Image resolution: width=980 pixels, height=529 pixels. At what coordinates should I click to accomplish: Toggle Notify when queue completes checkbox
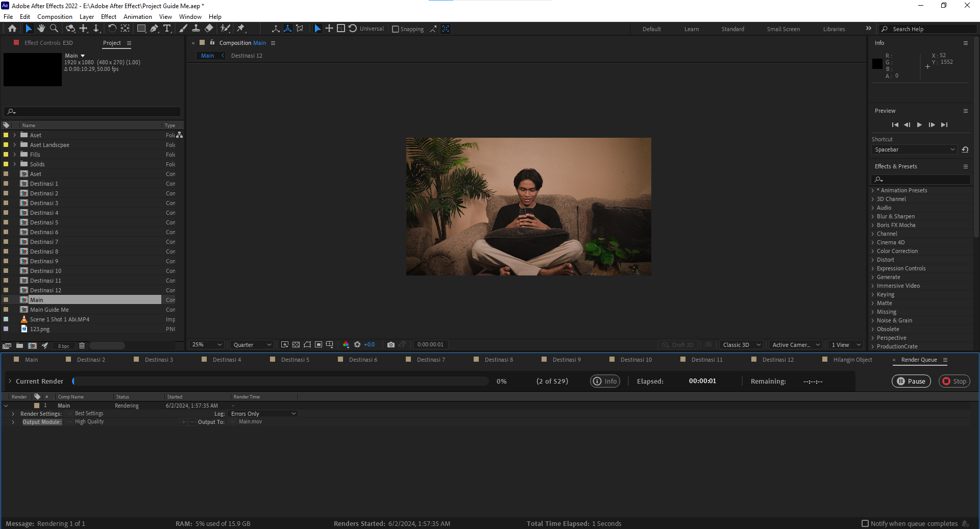[865, 523]
